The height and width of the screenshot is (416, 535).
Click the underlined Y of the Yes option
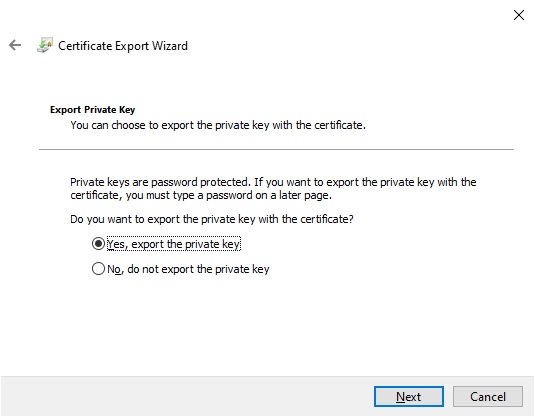111,244
